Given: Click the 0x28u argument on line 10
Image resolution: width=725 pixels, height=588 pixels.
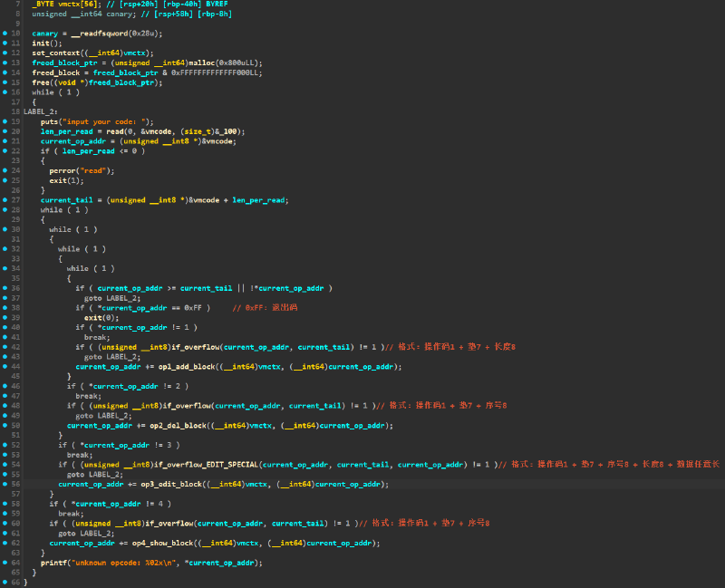Looking at the screenshot, I should tap(143, 34).
